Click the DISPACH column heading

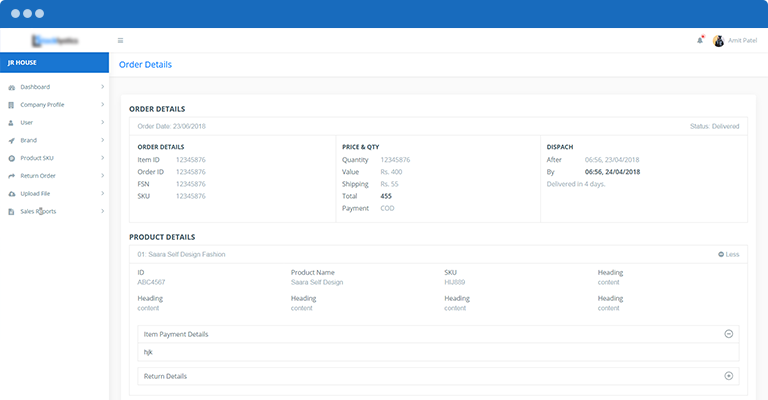pos(560,147)
